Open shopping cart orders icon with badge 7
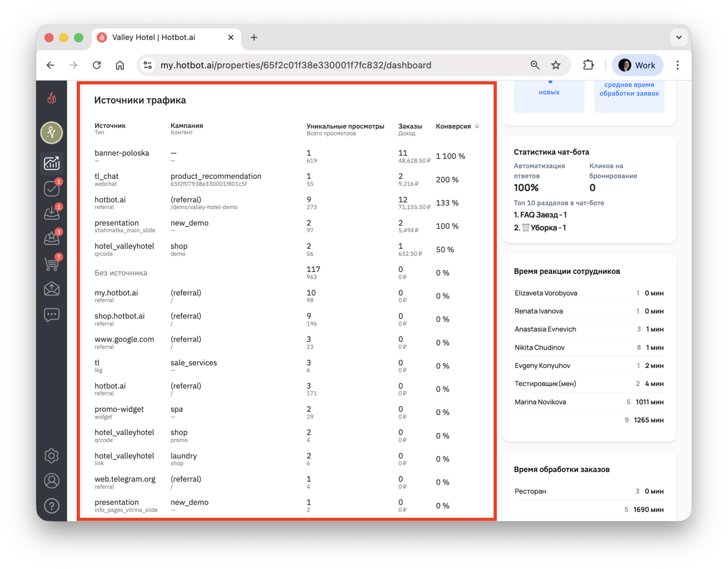This screenshot has height=569, width=728. [52, 263]
